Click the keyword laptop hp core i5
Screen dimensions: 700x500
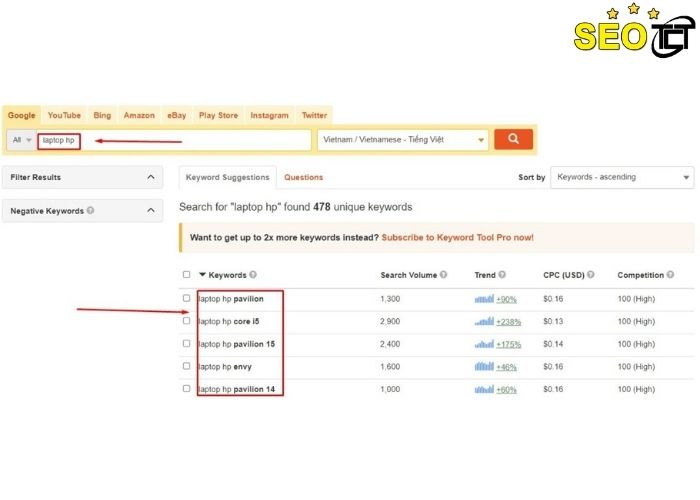229,321
